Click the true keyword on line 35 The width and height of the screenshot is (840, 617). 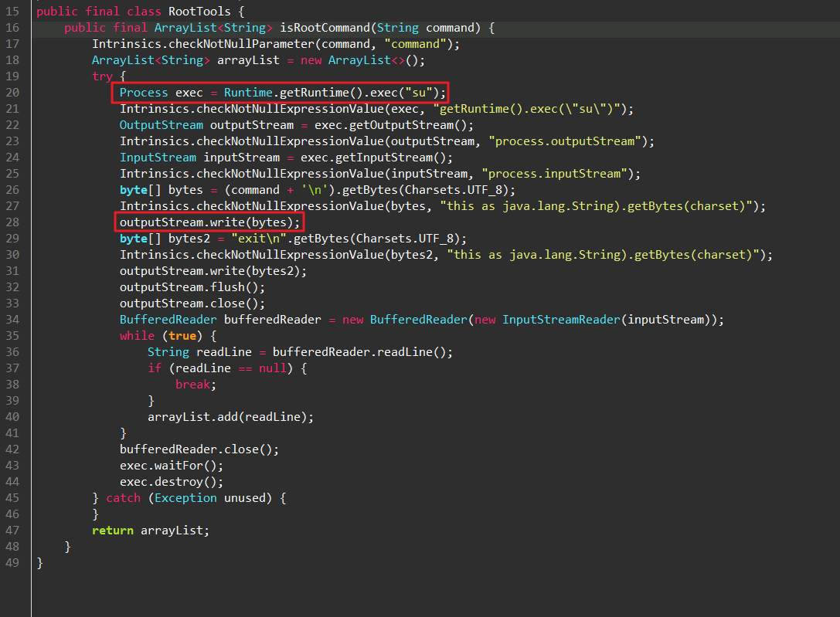pos(182,335)
